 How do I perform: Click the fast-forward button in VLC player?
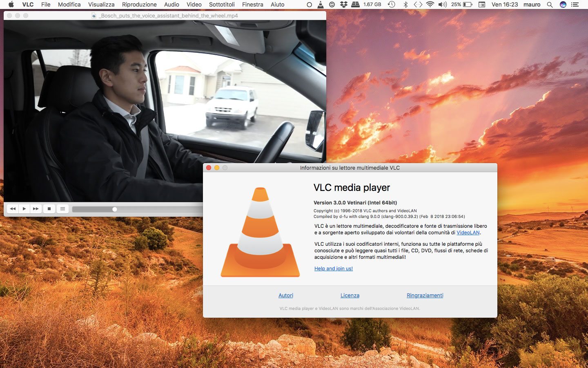tap(36, 209)
